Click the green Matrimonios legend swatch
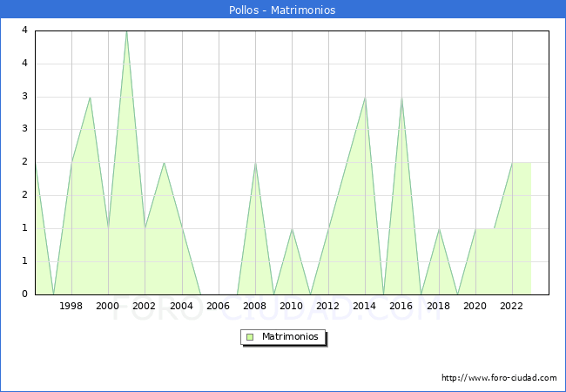The image size is (566, 392). point(250,337)
